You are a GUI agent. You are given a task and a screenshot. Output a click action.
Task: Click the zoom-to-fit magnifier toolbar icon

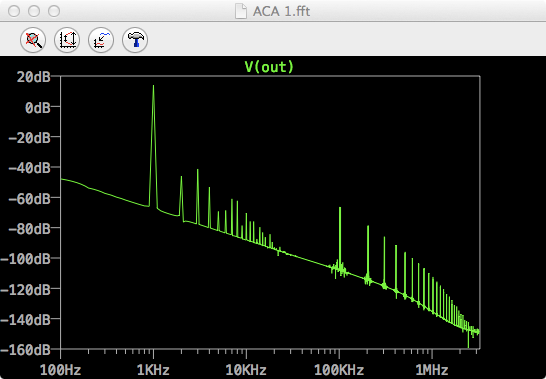(33, 40)
